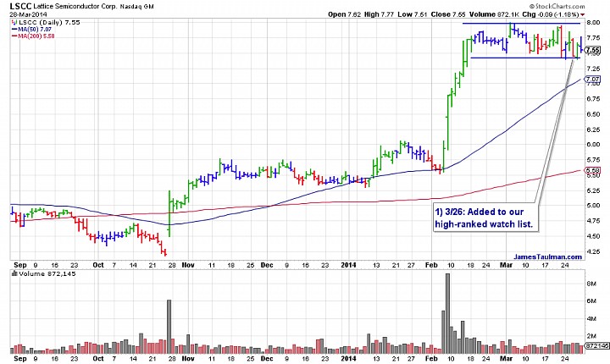The height and width of the screenshot is (364, 610).
Task: Click the 28-Mar-2014 date label
Action: pyautogui.click(x=28, y=14)
